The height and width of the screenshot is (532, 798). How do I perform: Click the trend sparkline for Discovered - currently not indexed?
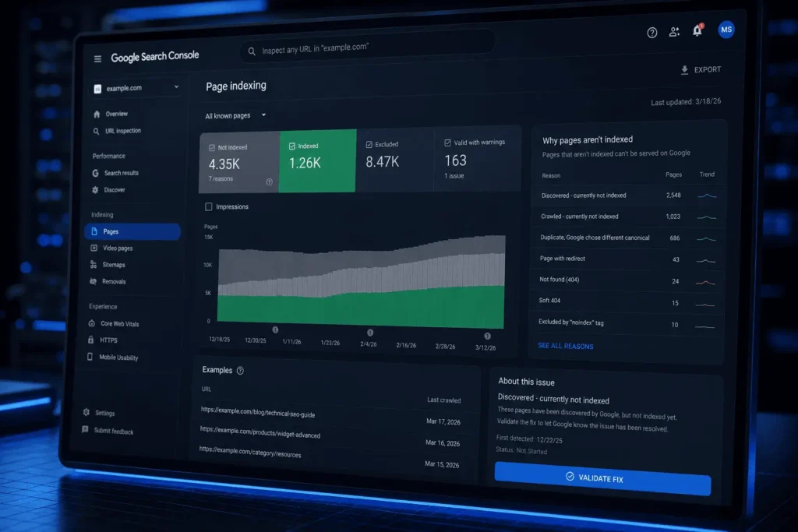coord(707,196)
